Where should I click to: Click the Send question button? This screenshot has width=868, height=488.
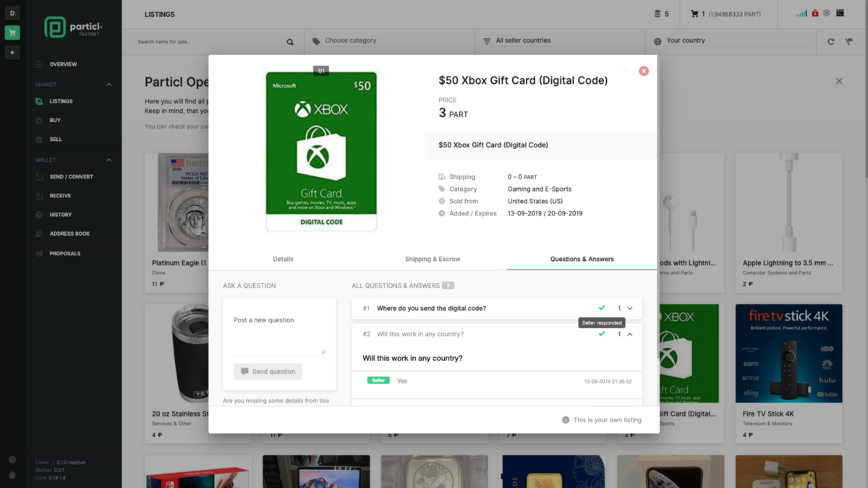click(268, 372)
